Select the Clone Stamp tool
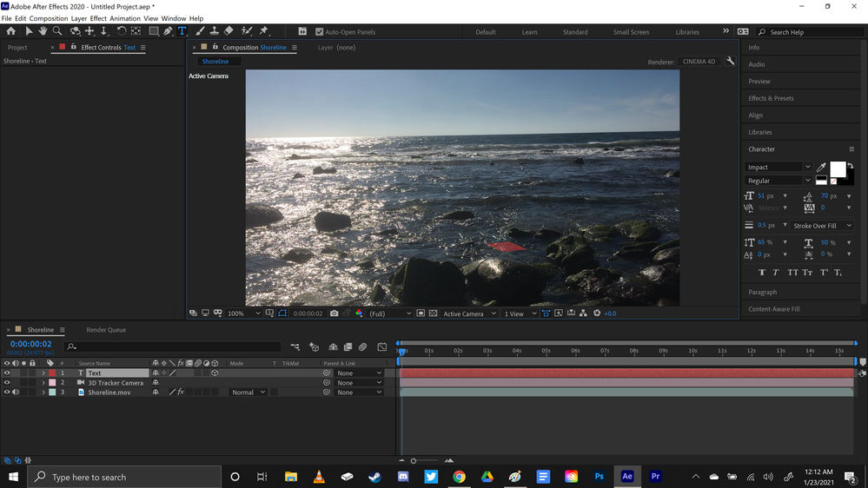 click(214, 31)
